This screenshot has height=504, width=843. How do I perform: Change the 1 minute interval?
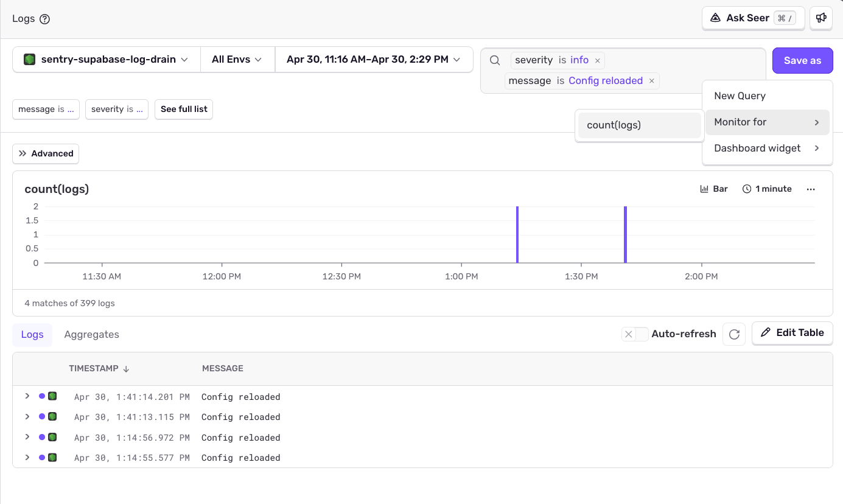point(767,189)
